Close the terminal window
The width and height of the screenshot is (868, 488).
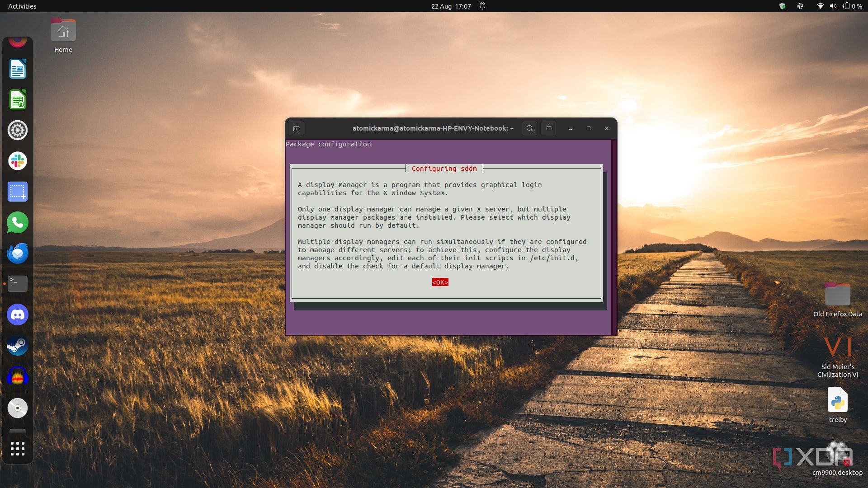(607, 129)
